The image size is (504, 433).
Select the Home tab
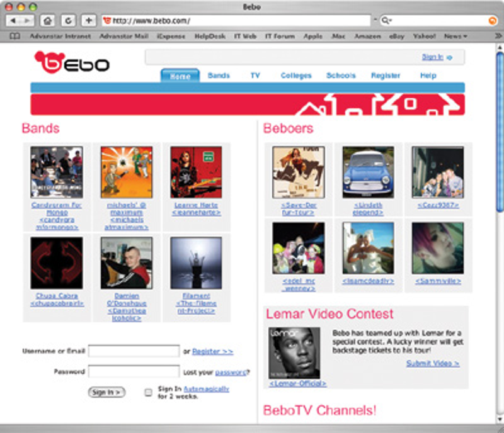pyautogui.click(x=180, y=76)
